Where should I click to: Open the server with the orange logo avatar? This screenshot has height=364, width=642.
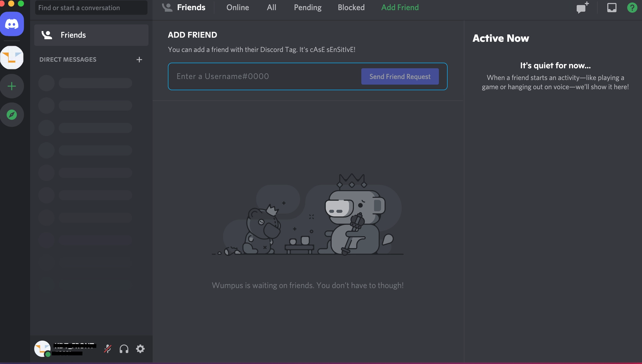point(12,58)
